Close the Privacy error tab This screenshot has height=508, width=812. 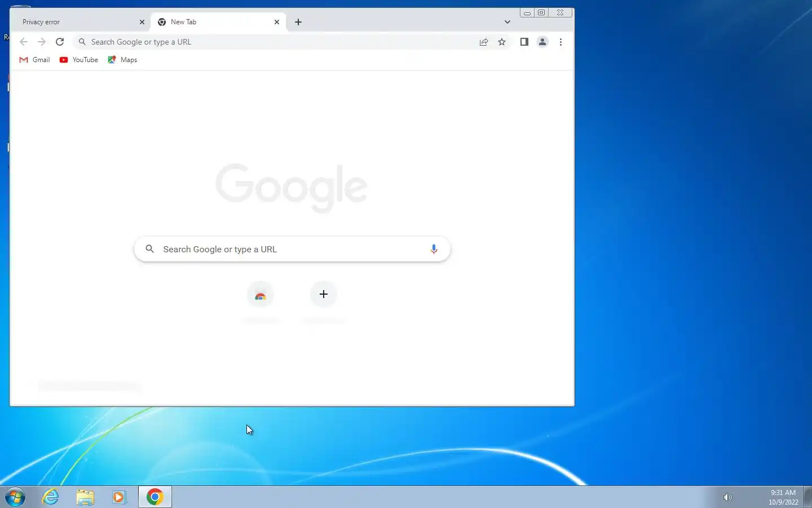142,22
